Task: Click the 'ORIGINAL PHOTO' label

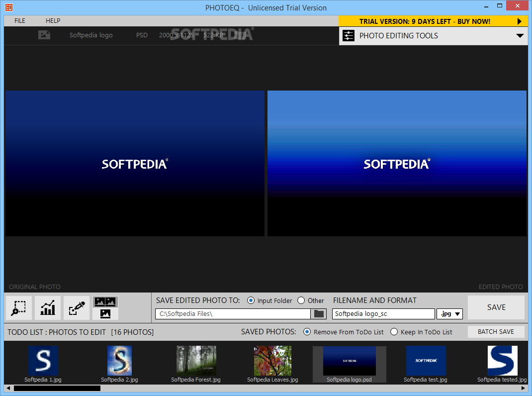Action: click(x=35, y=287)
